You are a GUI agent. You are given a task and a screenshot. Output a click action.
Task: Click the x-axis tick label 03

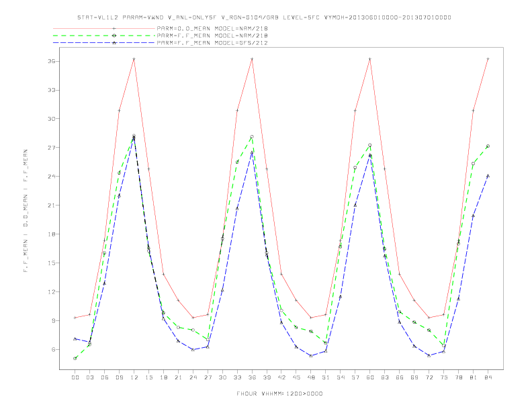click(89, 377)
